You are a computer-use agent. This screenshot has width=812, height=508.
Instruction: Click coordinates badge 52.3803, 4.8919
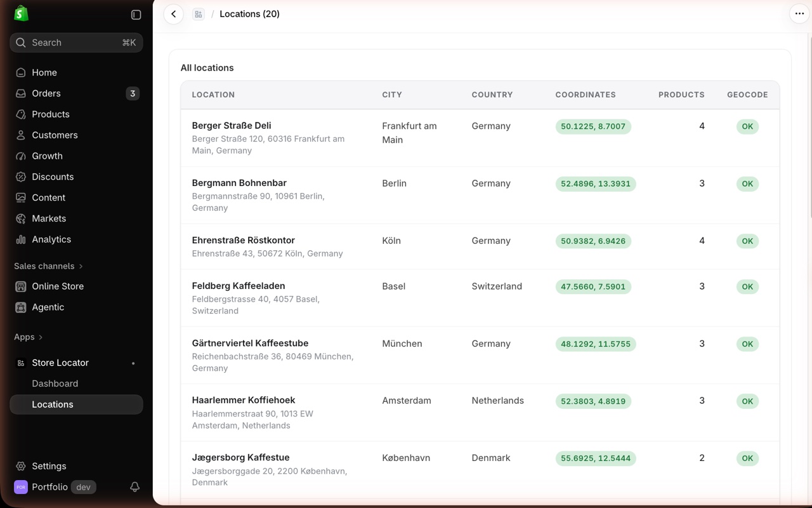(x=593, y=401)
